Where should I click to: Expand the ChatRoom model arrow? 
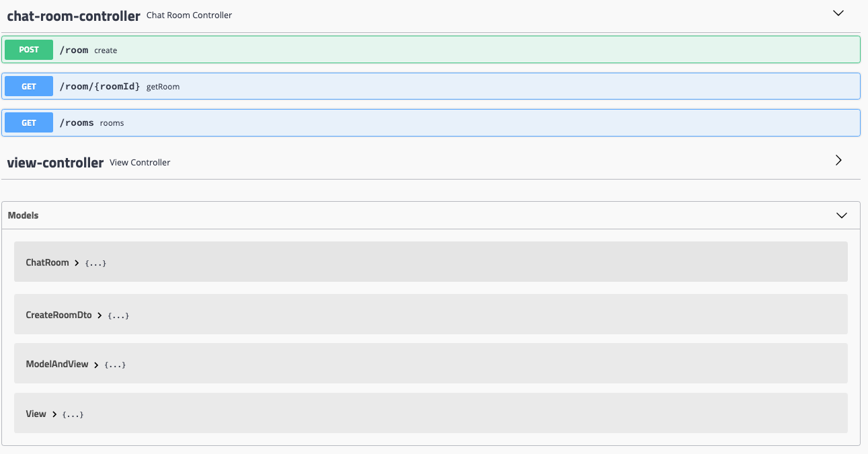(77, 263)
